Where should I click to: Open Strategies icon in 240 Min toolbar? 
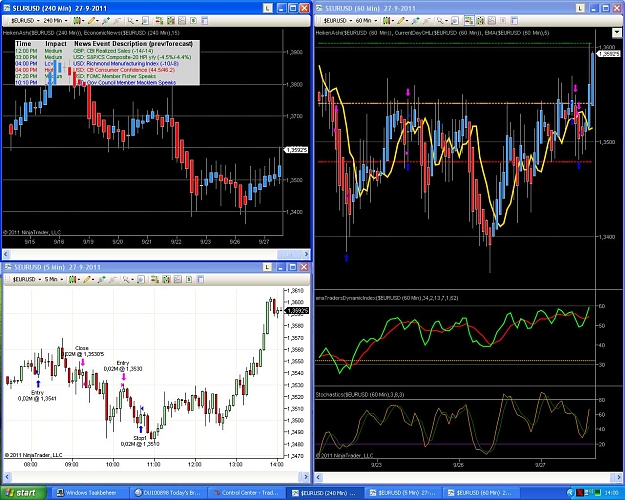[193, 20]
